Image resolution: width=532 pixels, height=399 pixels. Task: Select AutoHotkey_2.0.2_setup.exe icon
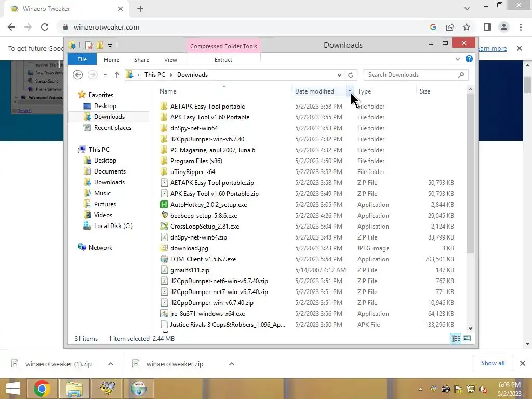[164, 205]
